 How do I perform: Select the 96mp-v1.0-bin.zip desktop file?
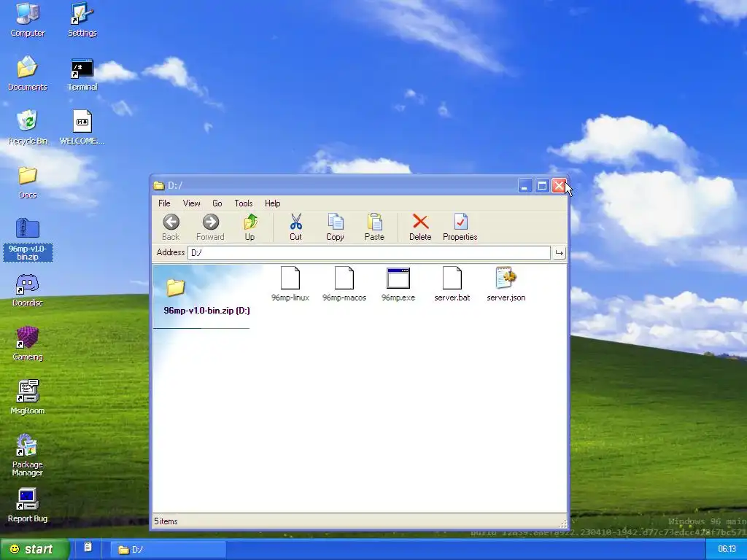click(x=28, y=239)
